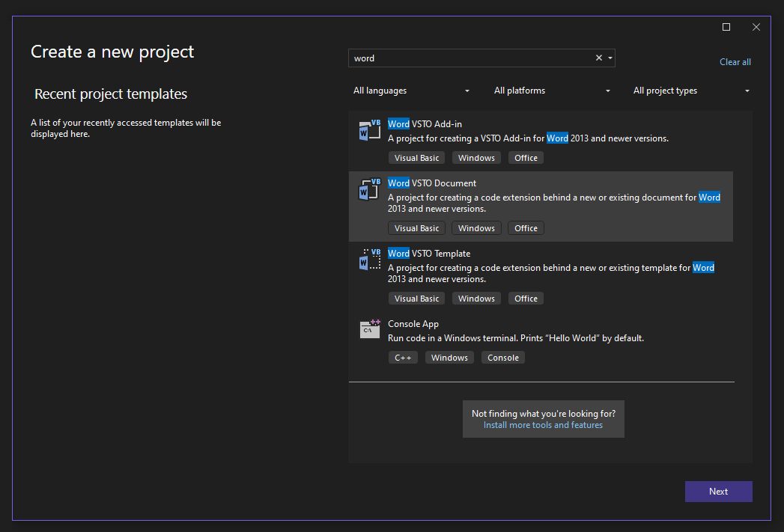The width and height of the screenshot is (784, 532).
Task: Click Windows tag under Word VSTO Template
Action: point(476,299)
